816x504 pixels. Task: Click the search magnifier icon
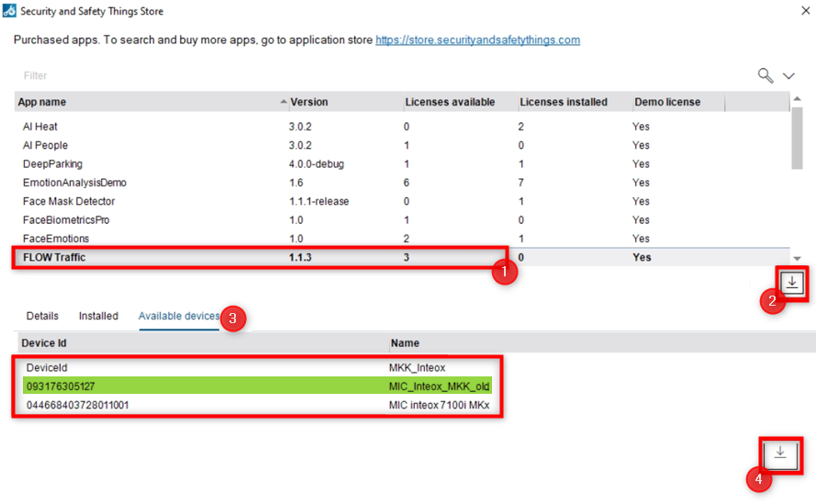click(765, 75)
